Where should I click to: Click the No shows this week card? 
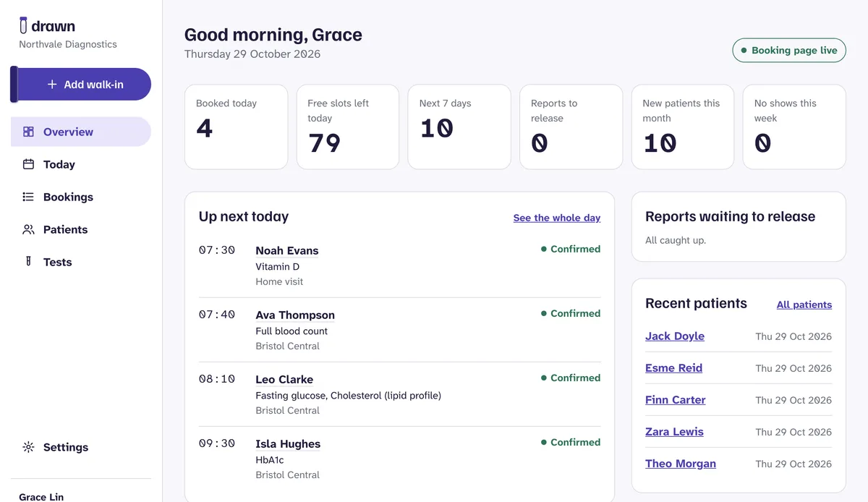coord(794,127)
